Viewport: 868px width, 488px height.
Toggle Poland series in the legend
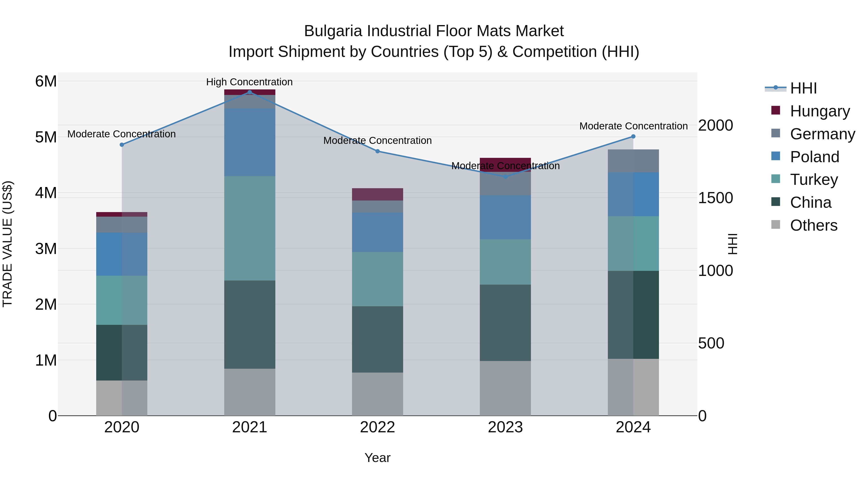pos(805,157)
